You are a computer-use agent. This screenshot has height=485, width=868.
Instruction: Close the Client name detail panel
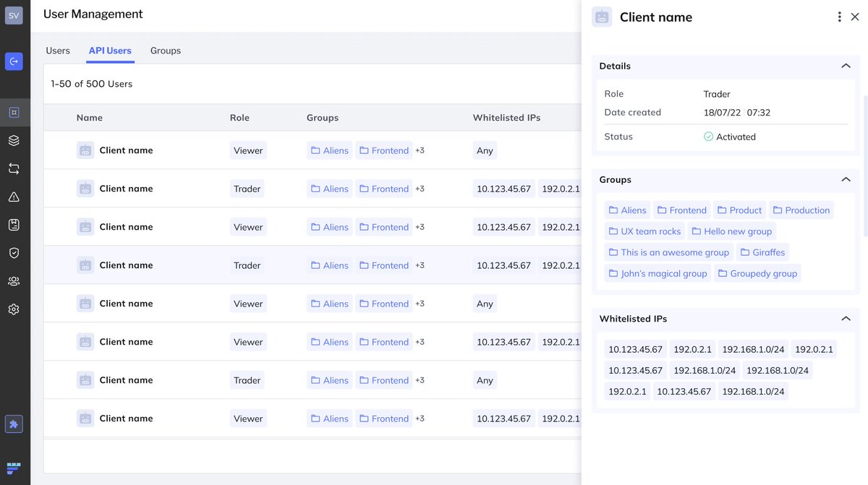(855, 17)
